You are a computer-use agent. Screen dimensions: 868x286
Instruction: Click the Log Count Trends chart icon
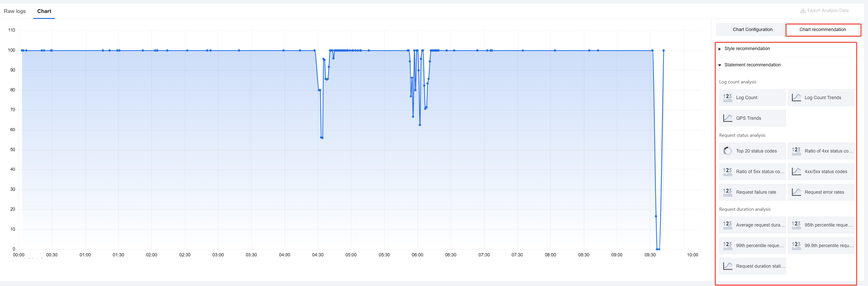(796, 98)
